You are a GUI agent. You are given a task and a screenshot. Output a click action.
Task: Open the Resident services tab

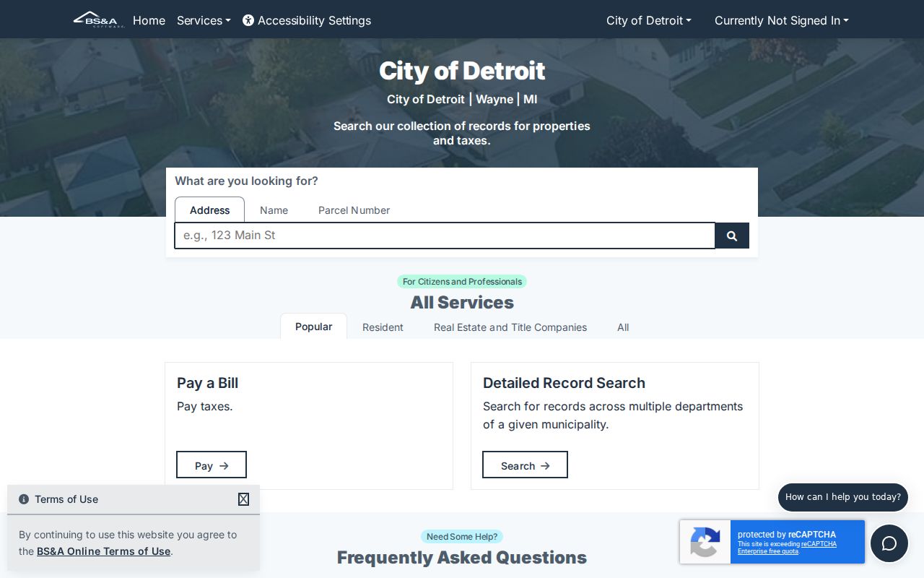(x=383, y=327)
